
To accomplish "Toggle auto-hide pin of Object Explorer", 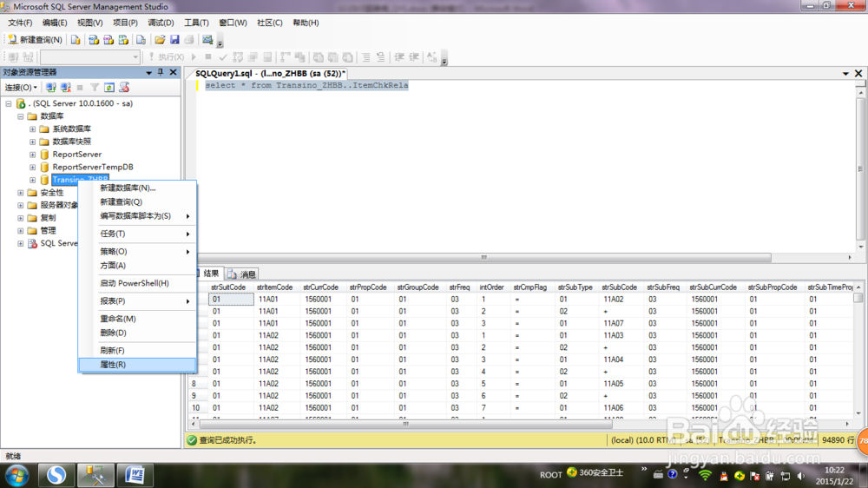I will tap(161, 73).
